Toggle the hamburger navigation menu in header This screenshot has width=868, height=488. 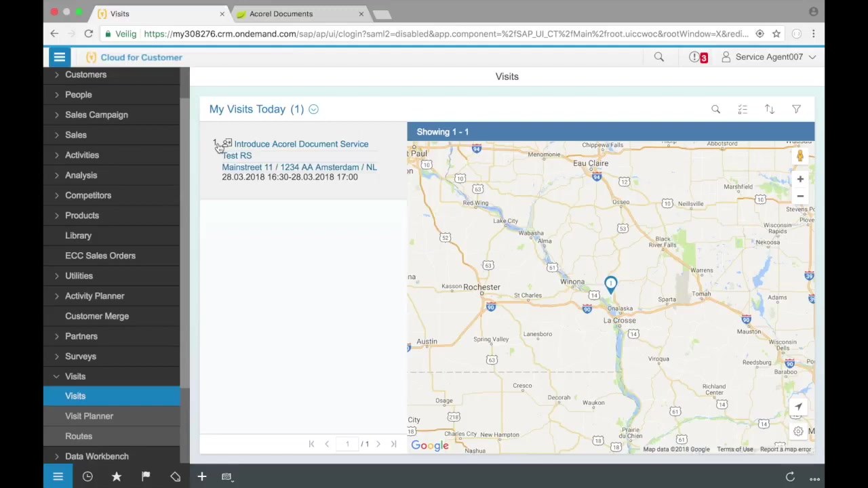point(59,58)
